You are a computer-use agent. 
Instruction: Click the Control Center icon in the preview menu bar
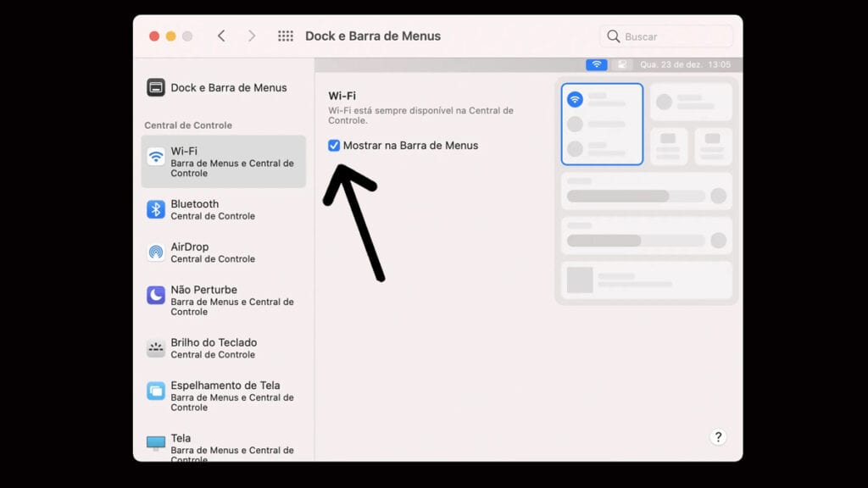point(622,64)
